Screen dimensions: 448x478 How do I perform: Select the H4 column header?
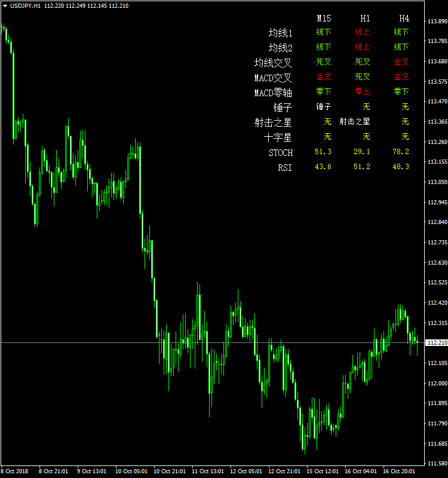coord(404,19)
